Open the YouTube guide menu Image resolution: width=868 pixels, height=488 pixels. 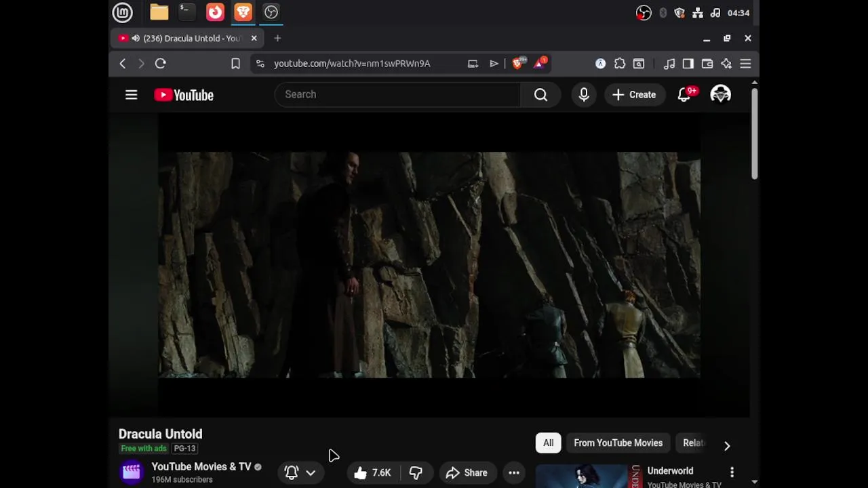132,95
